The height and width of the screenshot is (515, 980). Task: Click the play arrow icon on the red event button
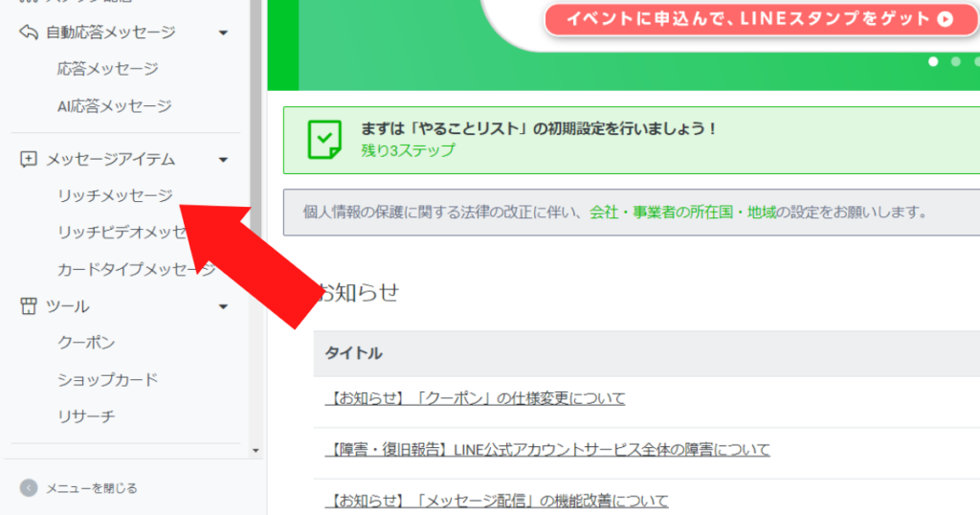pos(946,19)
